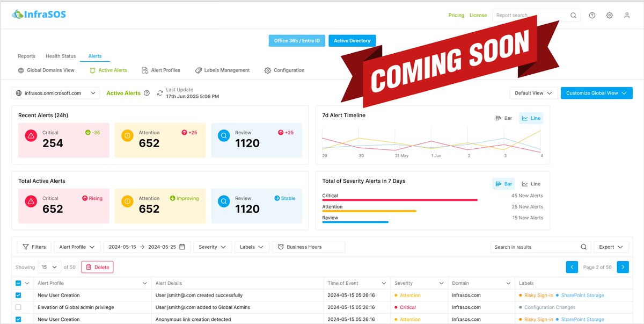Open the Configuration sub-tab
This screenshot has height=324, width=644.
click(x=284, y=70)
